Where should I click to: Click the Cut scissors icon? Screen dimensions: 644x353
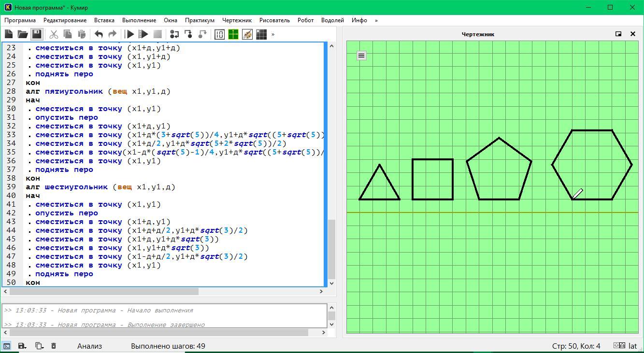[54, 34]
